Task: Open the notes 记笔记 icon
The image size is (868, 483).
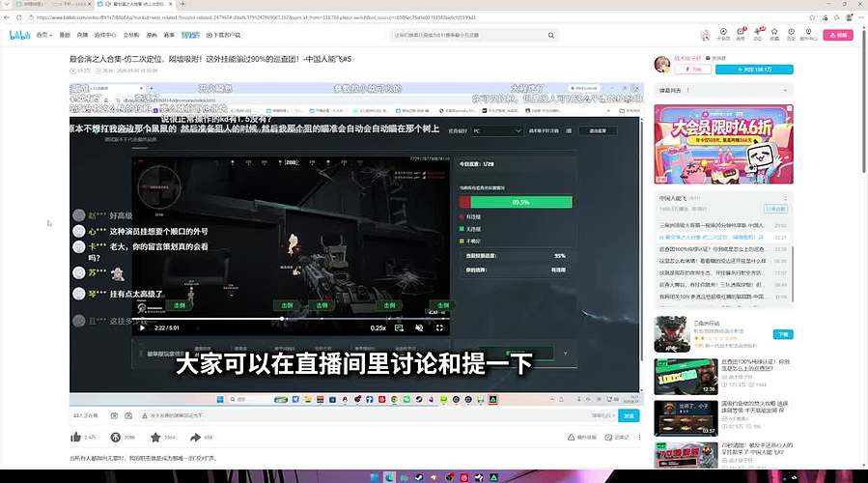Action: coord(608,437)
